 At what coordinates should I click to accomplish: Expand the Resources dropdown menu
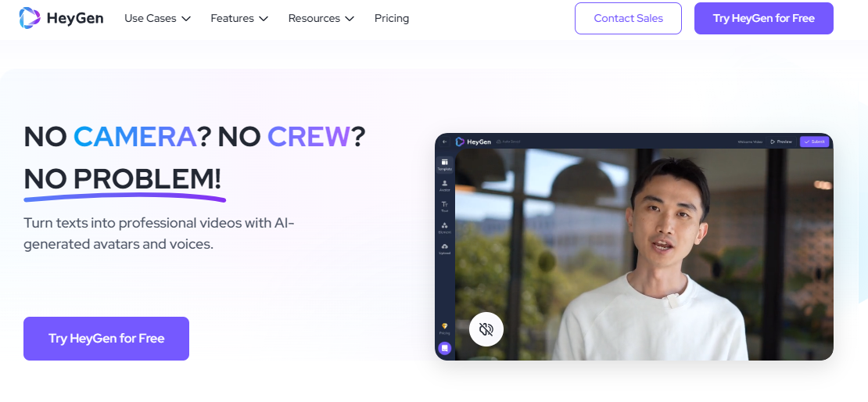pyautogui.click(x=321, y=18)
